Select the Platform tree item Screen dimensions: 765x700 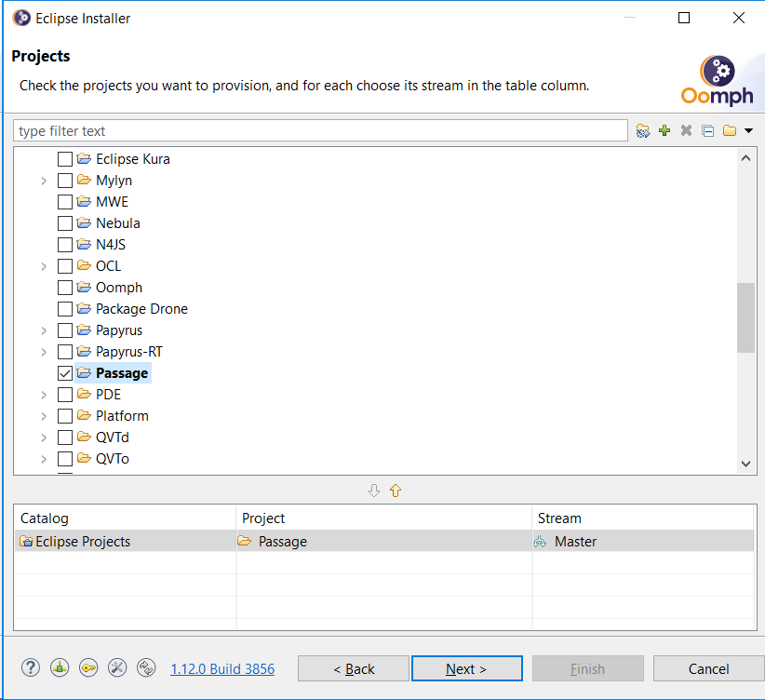point(122,416)
